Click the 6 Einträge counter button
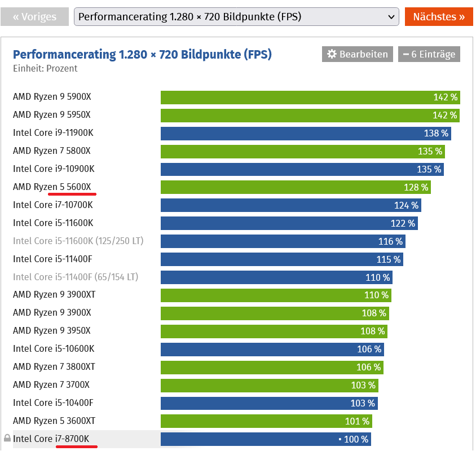The width and height of the screenshot is (476, 451). click(x=429, y=54)
